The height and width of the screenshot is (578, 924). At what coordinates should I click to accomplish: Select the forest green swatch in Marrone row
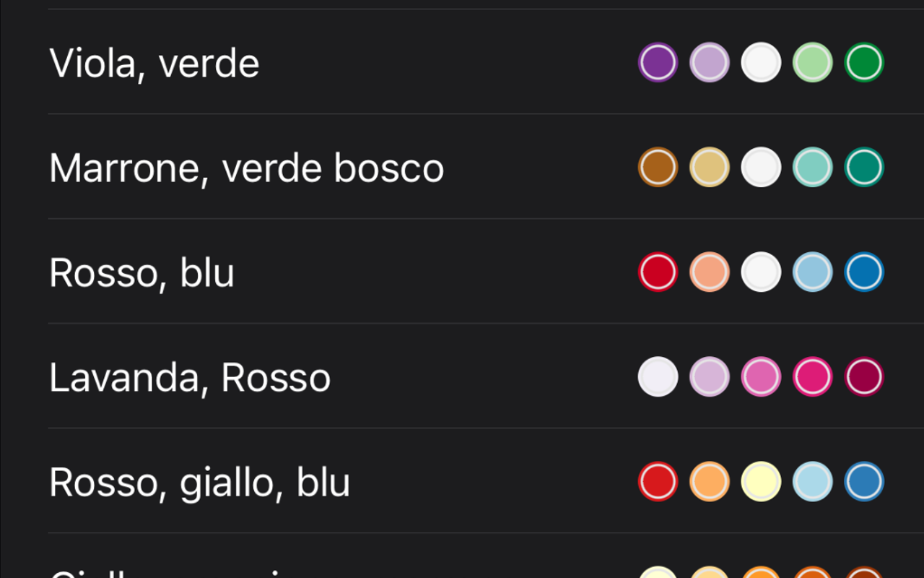click(x=863, y=168)
